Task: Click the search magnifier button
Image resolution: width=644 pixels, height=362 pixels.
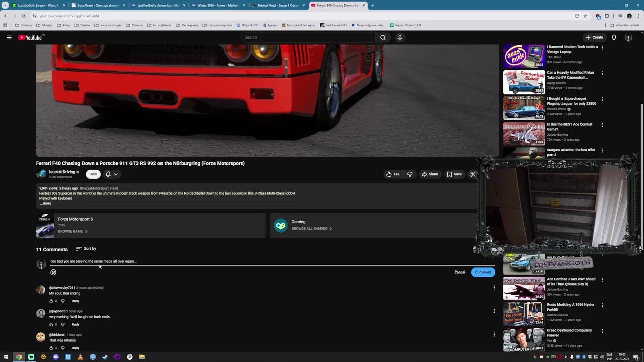Action: (x=383, y=37)
